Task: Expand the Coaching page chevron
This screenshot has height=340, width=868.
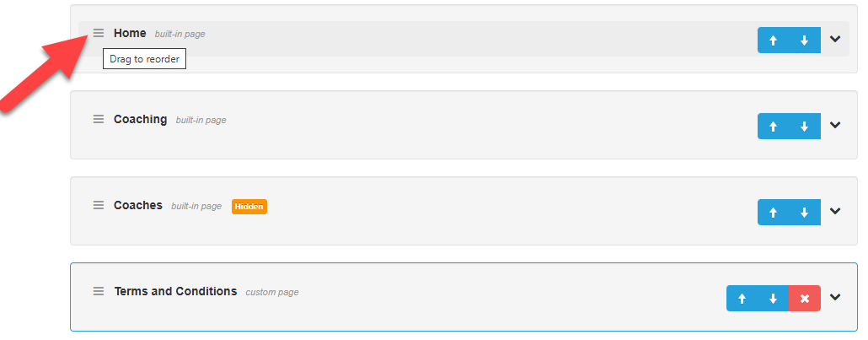Action: click(835, 126)
